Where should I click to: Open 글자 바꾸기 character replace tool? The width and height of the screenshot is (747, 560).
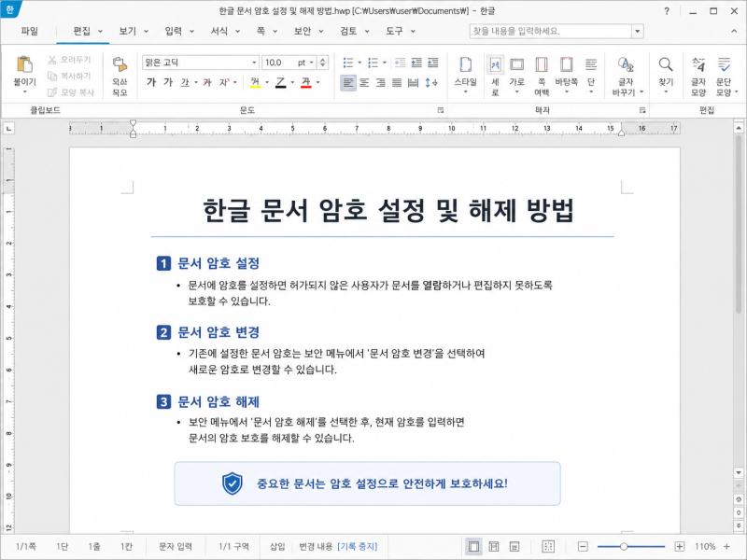pos(626,76)
